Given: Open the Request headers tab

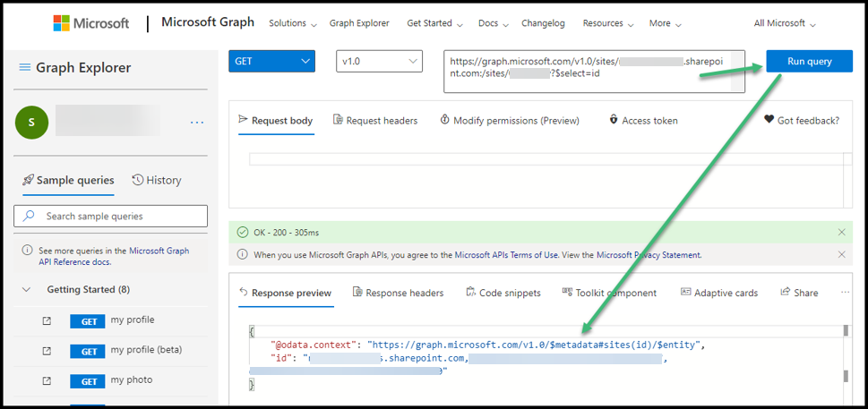Looking at the screenshot, I should [x=374, y=120].
